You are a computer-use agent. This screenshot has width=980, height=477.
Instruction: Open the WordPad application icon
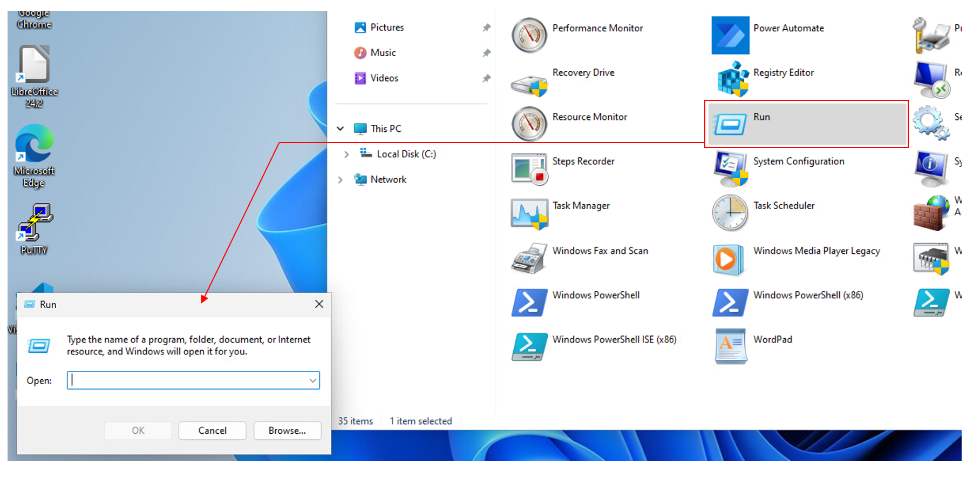click(x=730, y=346)
